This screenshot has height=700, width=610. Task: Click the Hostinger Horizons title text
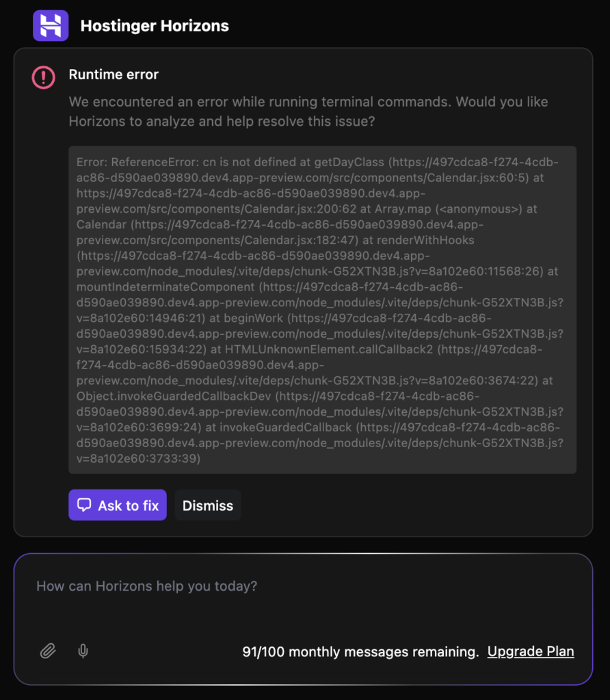pyautogui.click(x=155, y=26)
